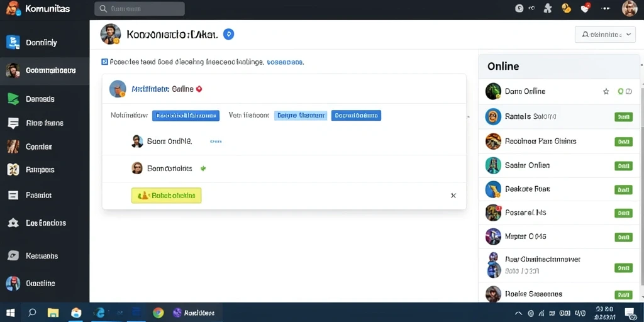Screen dimensions: 644x322
Task: Expand the dropdown at top right of page
Action: 605,35
